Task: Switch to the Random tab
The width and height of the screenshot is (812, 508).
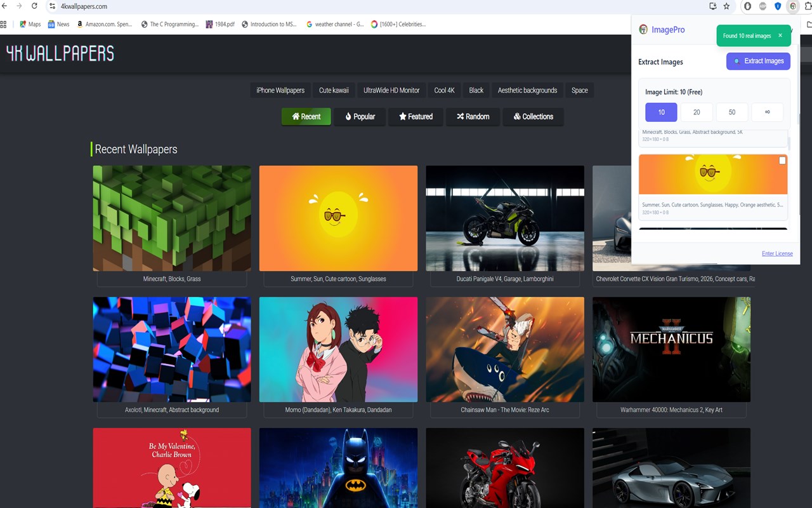Action: 473,117
